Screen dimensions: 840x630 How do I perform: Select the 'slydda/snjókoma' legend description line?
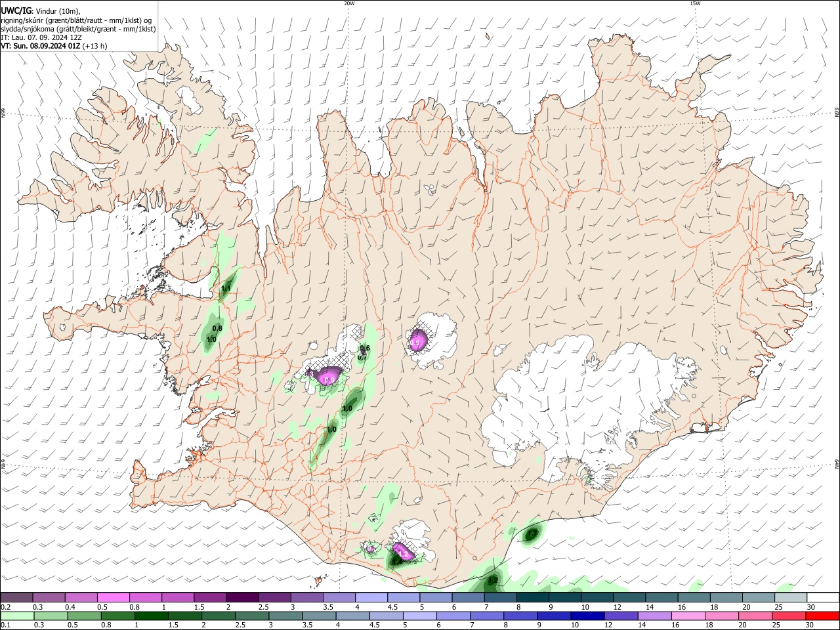tap(78, 29)
